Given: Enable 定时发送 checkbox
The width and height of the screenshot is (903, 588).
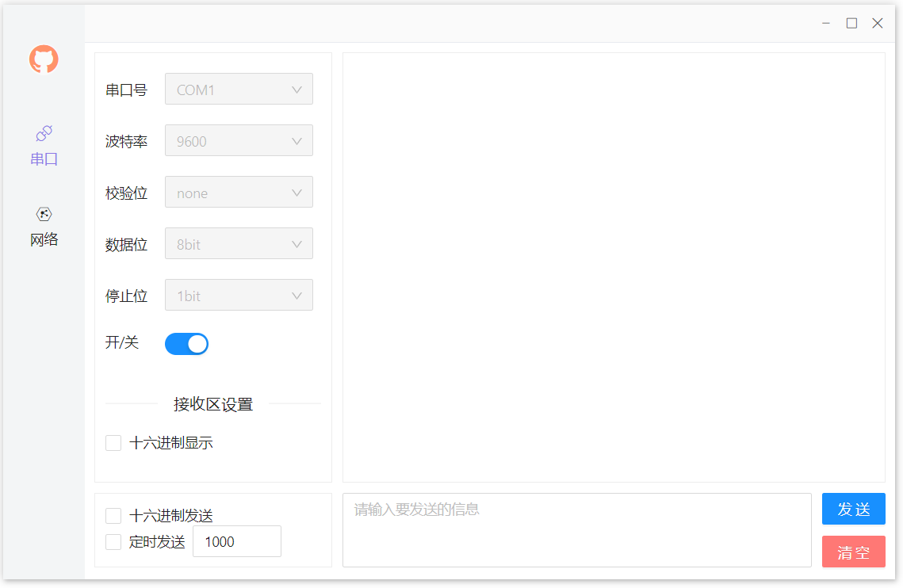Looking at the screenshot, I should [113, 542].
